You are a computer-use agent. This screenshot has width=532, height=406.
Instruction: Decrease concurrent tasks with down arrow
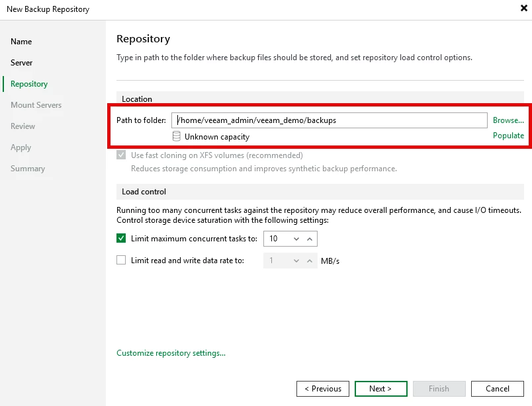pyautogui.click(x=296, y=239)
